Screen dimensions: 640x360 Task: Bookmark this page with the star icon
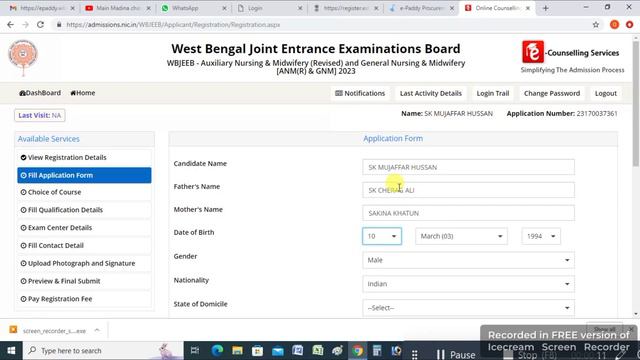click(x=596, y=24)
